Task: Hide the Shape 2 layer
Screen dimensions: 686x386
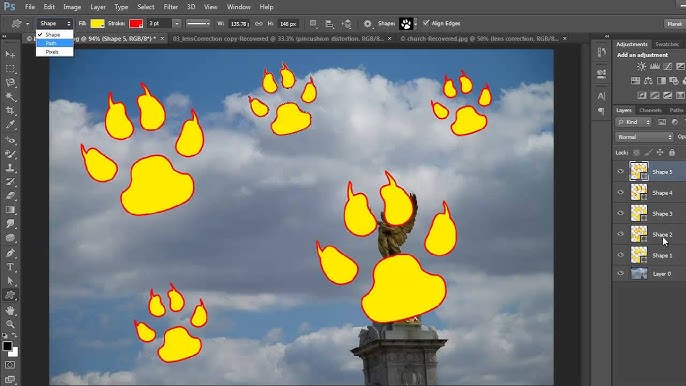Action: (x=620, y=234)
